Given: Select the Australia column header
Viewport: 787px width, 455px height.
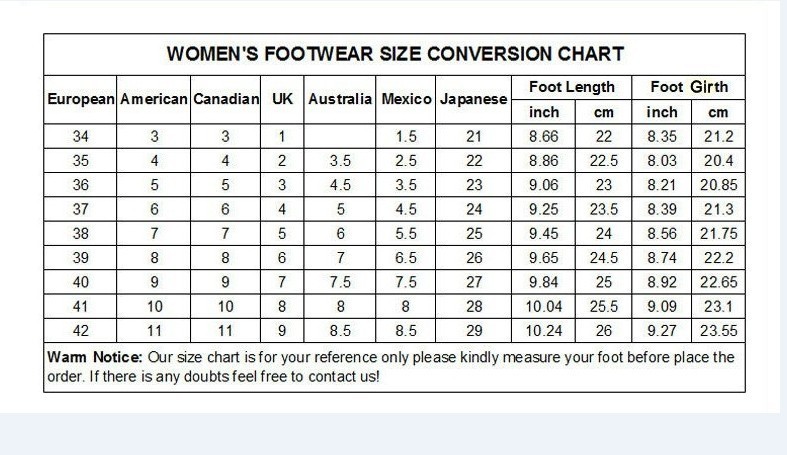Looking at the screenshot, I should pos(340,99).
